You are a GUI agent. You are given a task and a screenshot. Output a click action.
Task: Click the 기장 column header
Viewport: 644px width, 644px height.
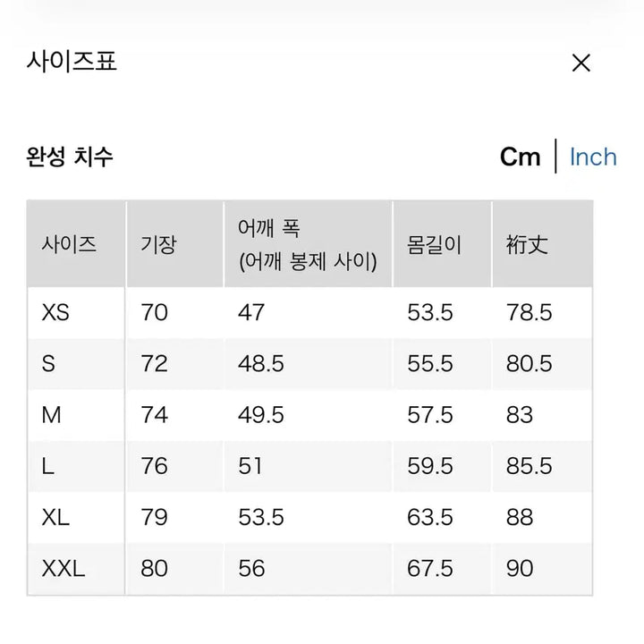point(158,244)
